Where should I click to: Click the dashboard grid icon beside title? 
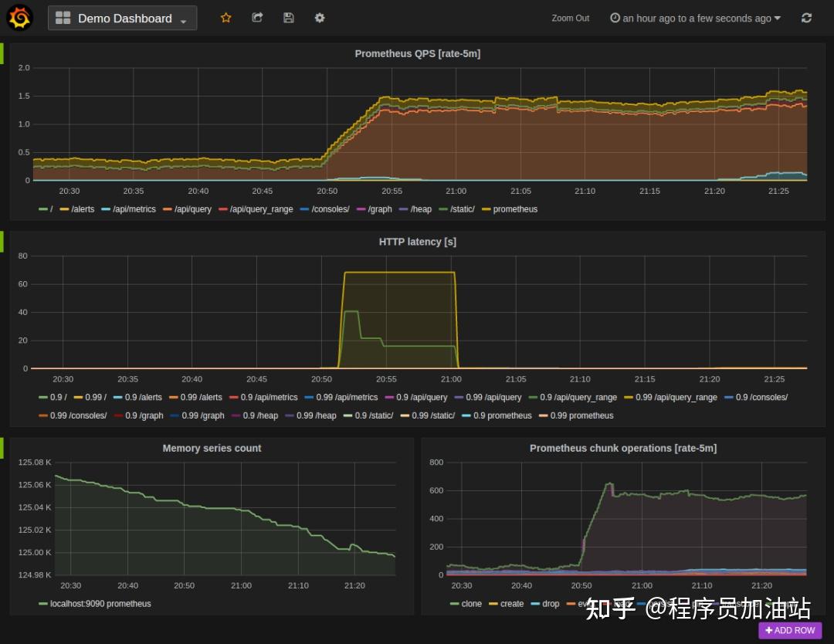(63, 18)
